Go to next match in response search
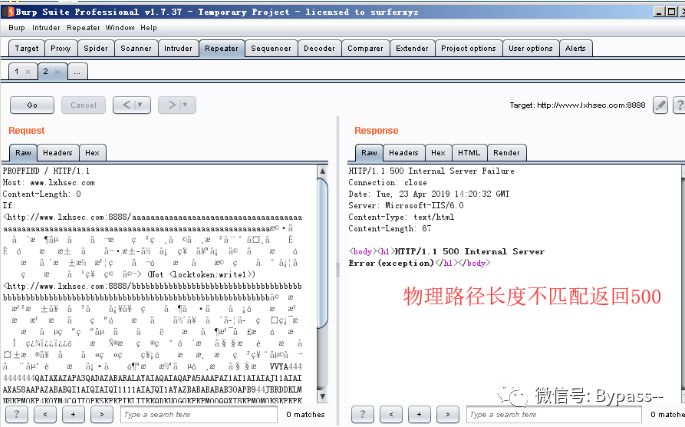Viewport: 685px width, 427px height. pos(447,414)
